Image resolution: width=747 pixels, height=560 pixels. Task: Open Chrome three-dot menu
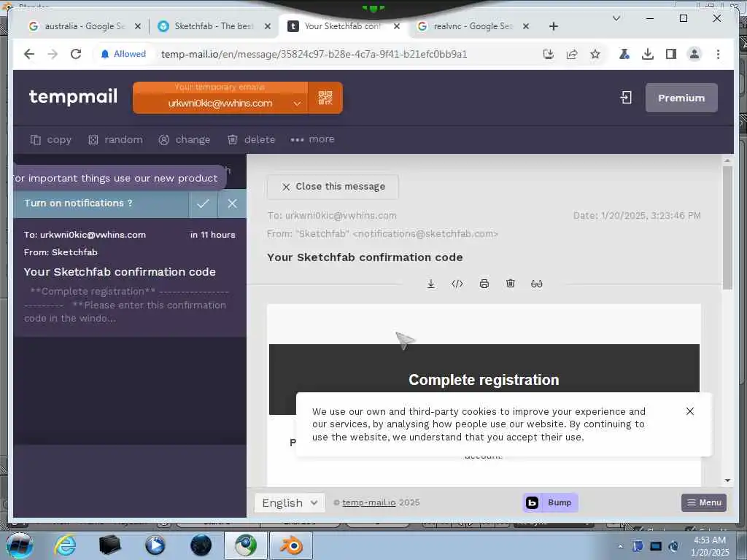point(718,54)
